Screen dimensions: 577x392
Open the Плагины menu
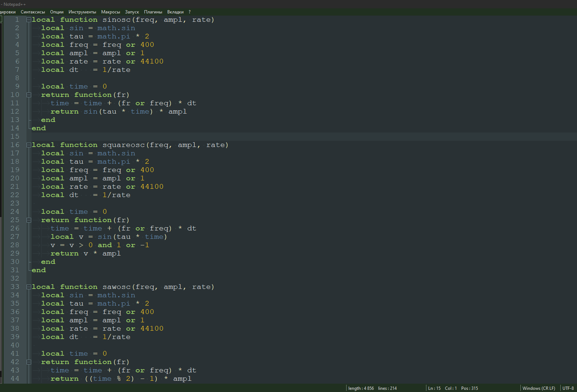(153, 12)
